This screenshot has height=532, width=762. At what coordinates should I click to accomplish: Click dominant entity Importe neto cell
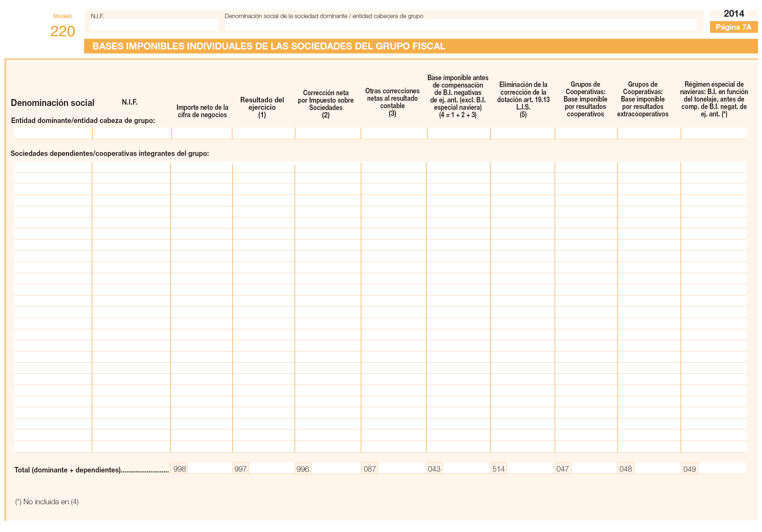(202, 133)
